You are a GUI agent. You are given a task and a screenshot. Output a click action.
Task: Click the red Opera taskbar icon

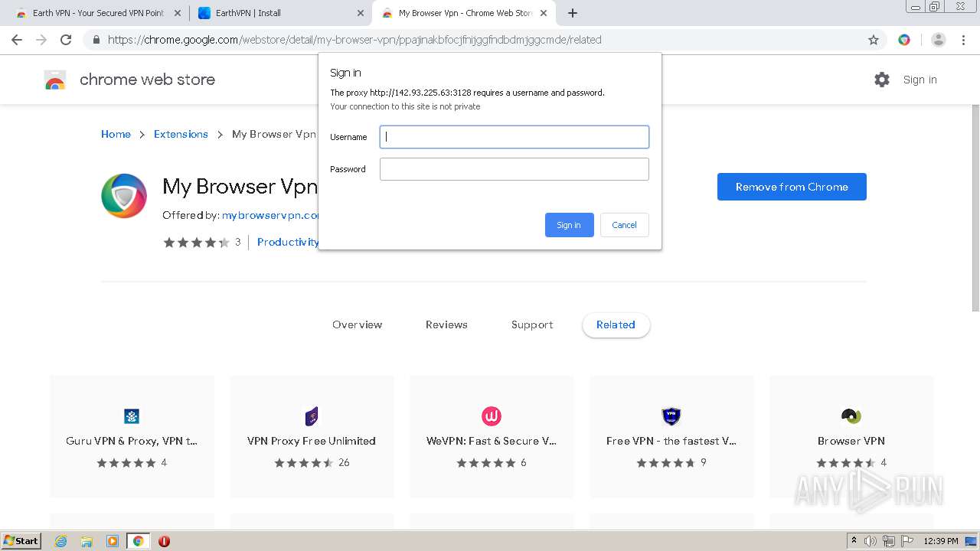(x=164, y=541)
